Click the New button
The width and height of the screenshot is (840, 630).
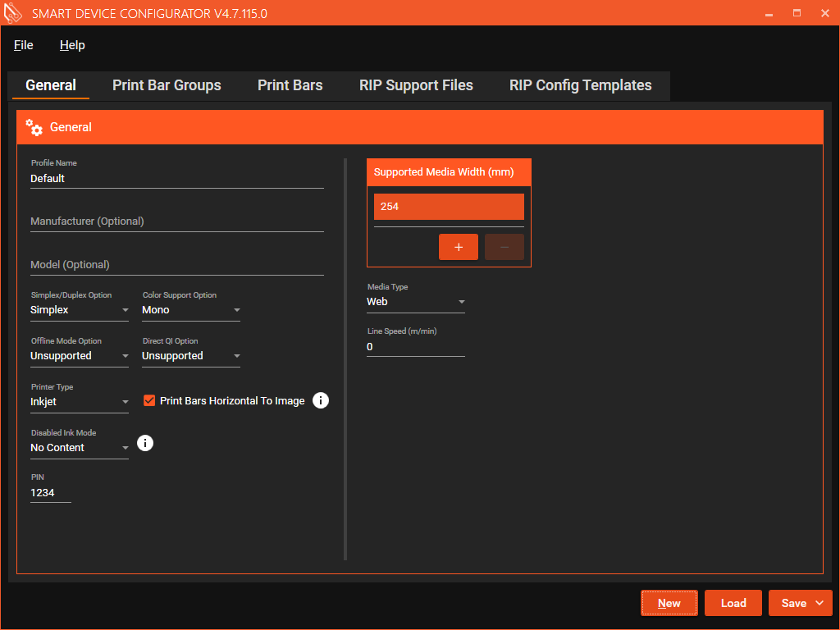coord(669,603)
